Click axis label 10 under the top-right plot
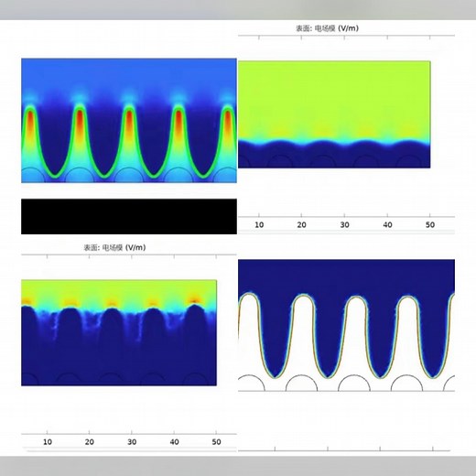The width and height of the screenshot is (476, 476). (259, 225)
